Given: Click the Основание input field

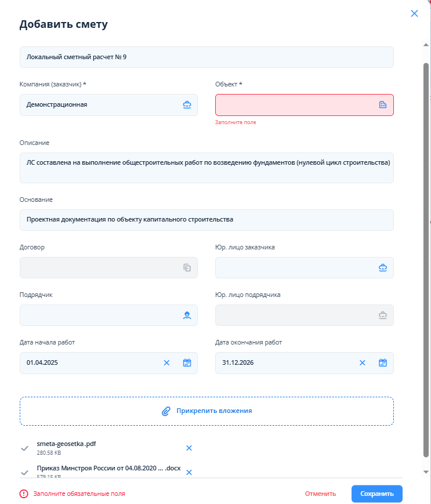Looking at the screenshot, I should pos(207,220).
